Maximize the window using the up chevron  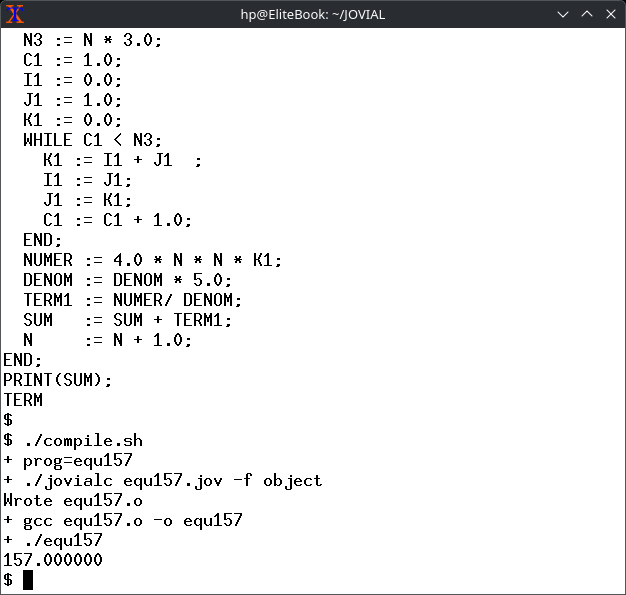(587, 14)
